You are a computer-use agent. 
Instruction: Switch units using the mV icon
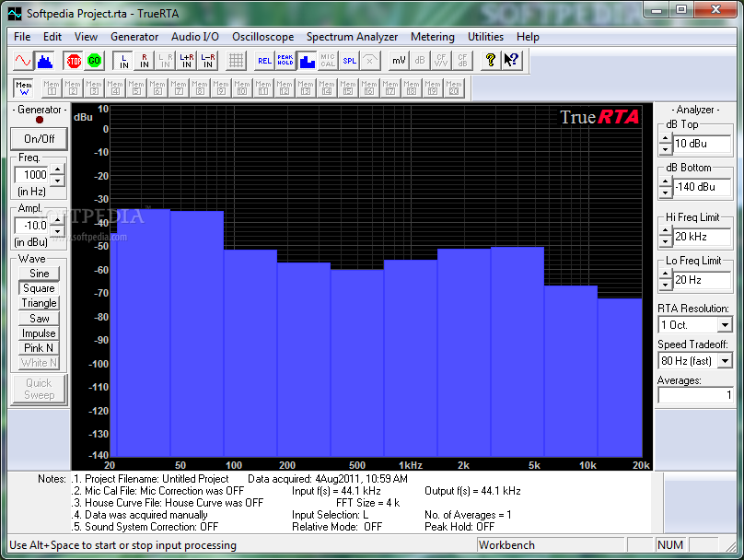click(399, 60)
